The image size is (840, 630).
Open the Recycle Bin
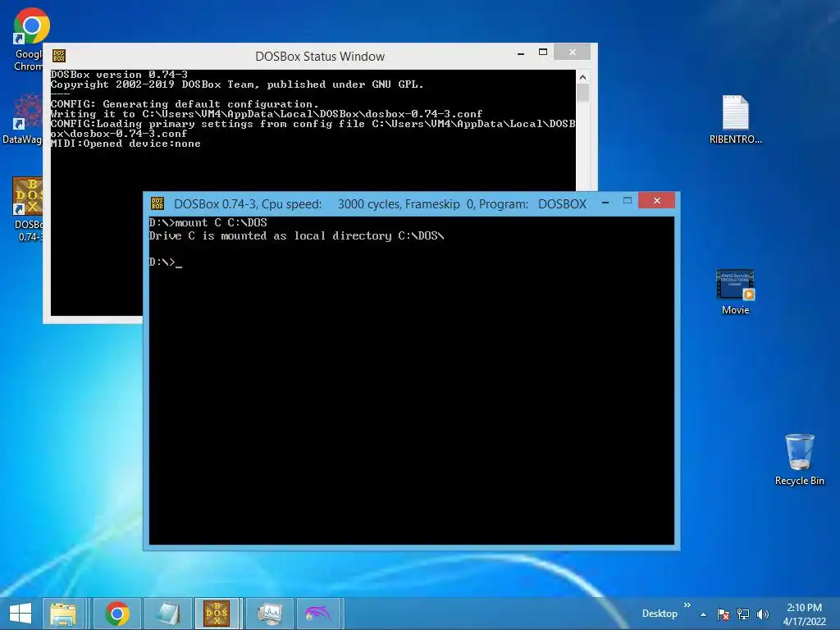799,459
